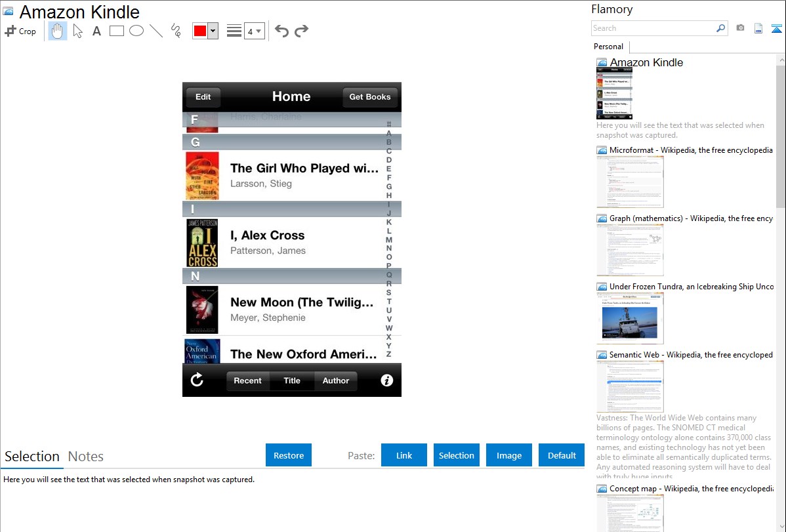Screen dimensions: 786x532
Task: Click the Default paste button
Action: pos(562,455)
